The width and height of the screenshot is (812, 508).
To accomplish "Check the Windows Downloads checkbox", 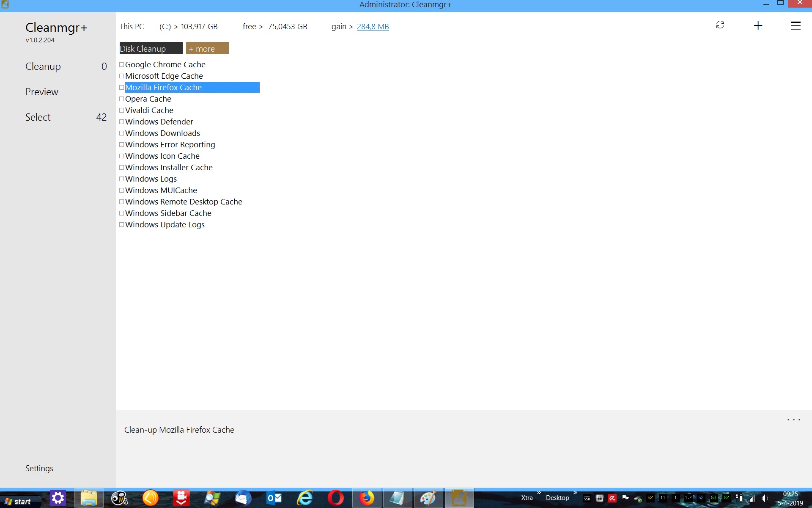I will [122, 133].
